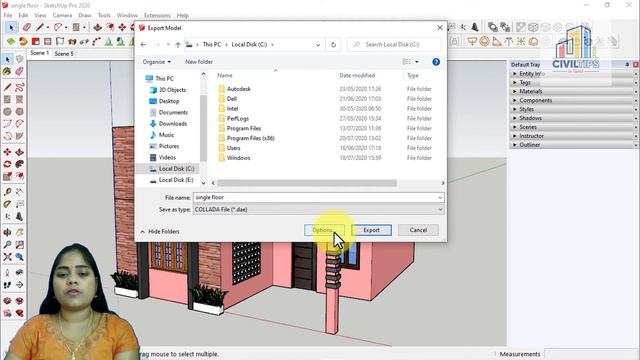Open the Draw menu
The width and height of the screenshot is (640, 360).
[84, 16]
